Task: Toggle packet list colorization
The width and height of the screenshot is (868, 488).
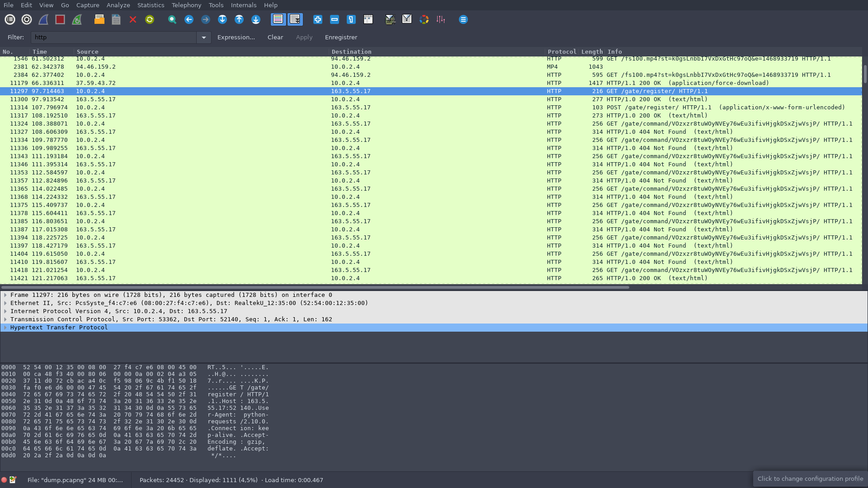Action: click(278, 19)
